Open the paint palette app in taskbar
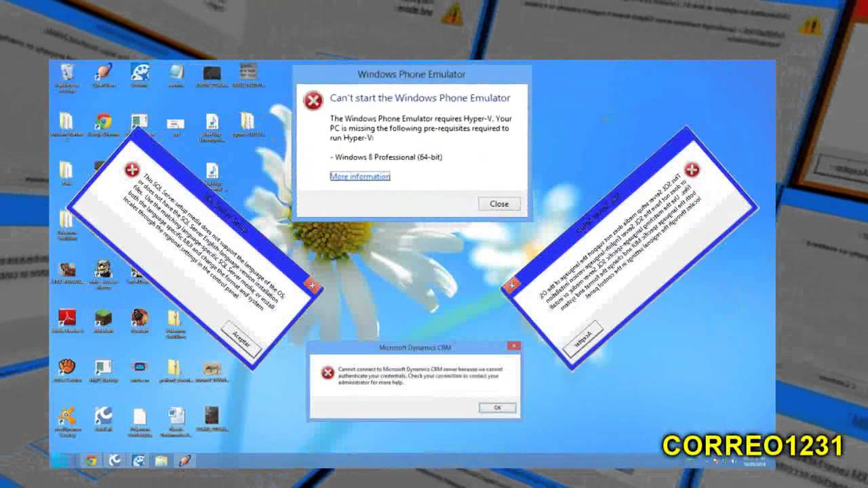This screenshot has width=868, height=488. [138, 461]
